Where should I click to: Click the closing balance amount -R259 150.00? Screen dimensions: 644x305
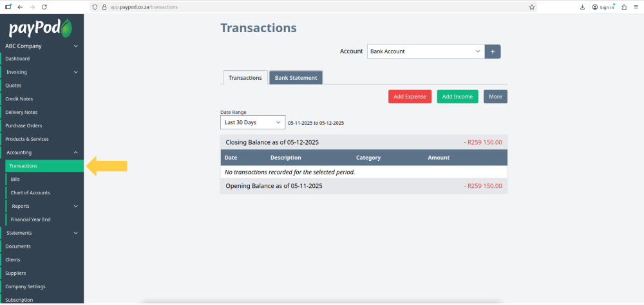(483, 142)
